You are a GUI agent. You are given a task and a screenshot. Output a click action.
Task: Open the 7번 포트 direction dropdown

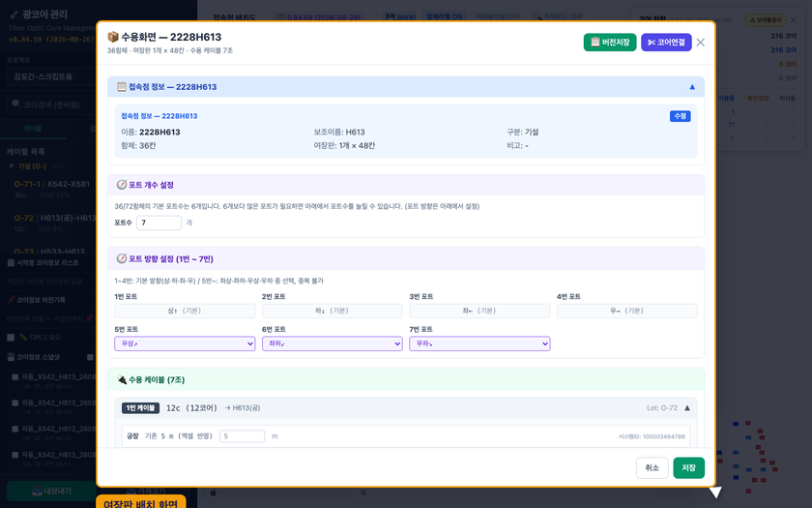[479, 344]
